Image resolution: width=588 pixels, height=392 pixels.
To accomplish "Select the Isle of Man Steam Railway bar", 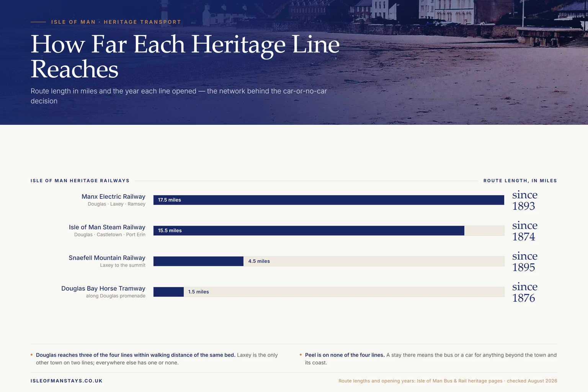I will coord(309,230).
